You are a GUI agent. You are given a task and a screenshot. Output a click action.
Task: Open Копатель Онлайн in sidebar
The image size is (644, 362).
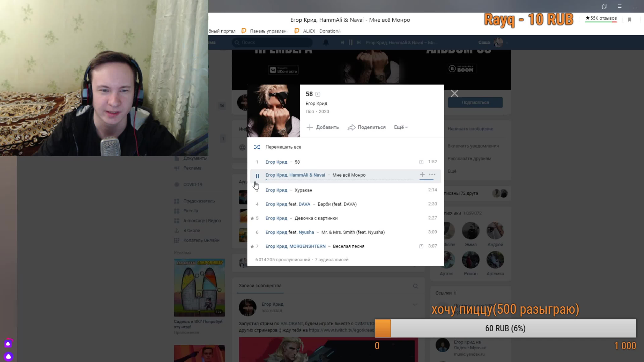[201, 240]
